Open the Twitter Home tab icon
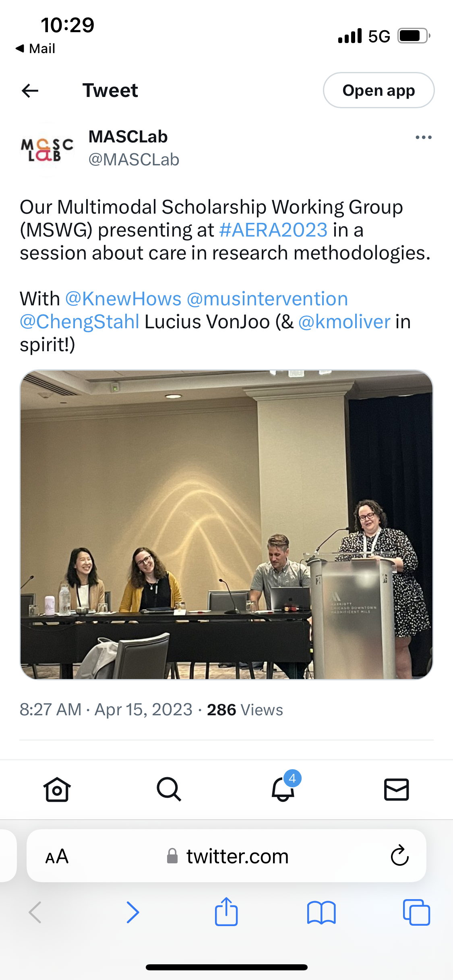Image resolution: width=453 pixels, height=980 pixels. [x=57, y=789]
